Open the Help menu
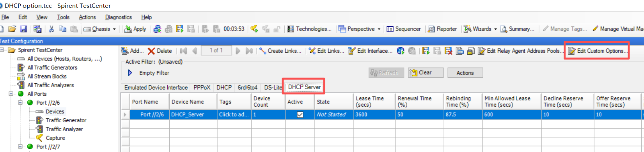Image resolution: width=644 pixels, height=152 pixels. (147, 17)
